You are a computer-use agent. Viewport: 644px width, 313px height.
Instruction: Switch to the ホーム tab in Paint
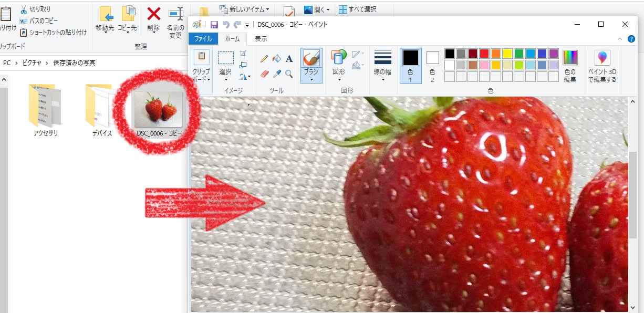pos(232,39)
